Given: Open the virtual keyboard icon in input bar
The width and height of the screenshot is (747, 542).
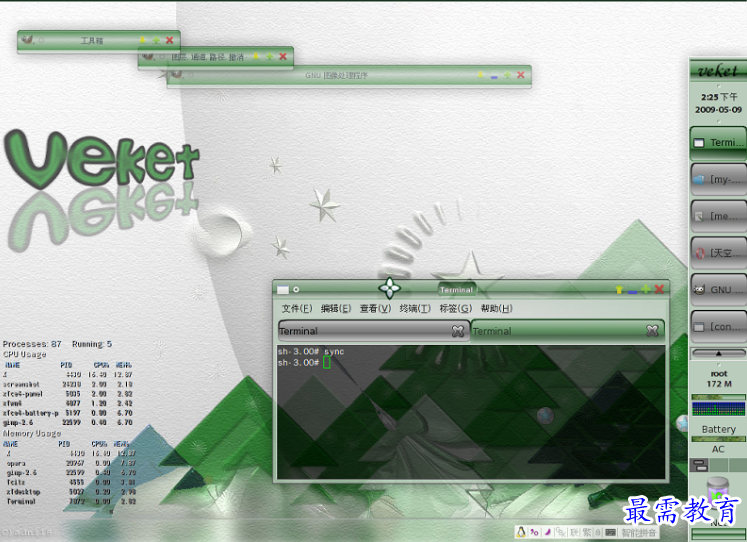Looking at the screenshot, I should click(610, 532).
